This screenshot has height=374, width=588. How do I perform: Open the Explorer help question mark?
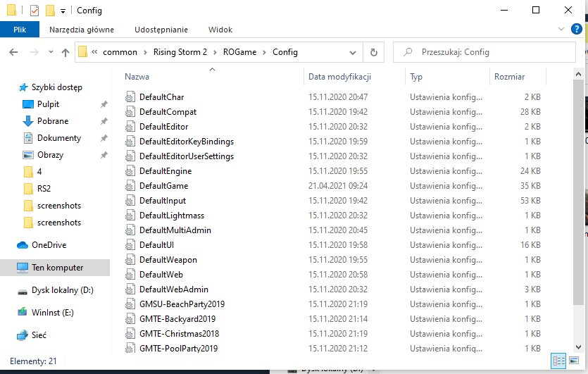576,29
